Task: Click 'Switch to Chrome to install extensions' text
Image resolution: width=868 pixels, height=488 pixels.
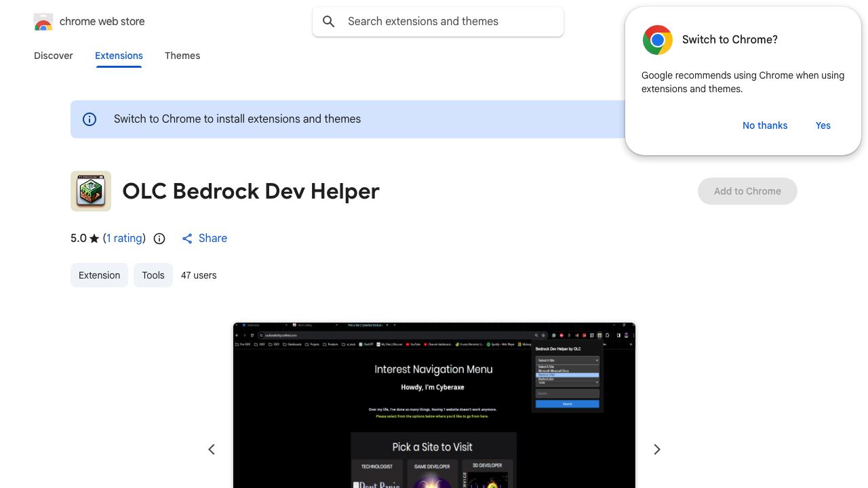Action: pyautogui.click(x=237, y=119)
